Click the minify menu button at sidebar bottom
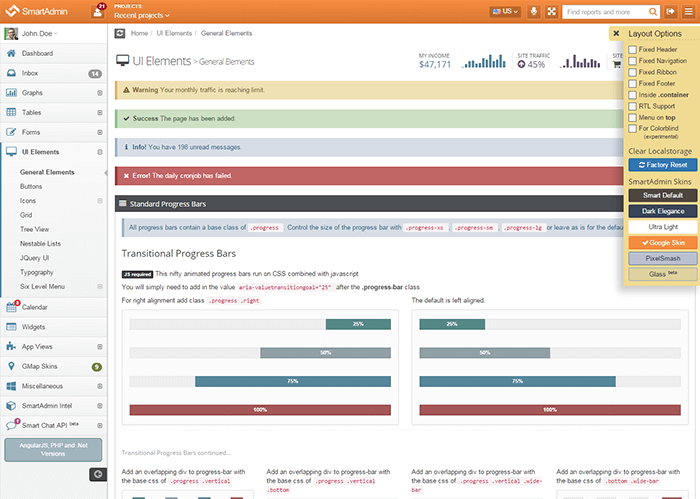 [98, 473]
